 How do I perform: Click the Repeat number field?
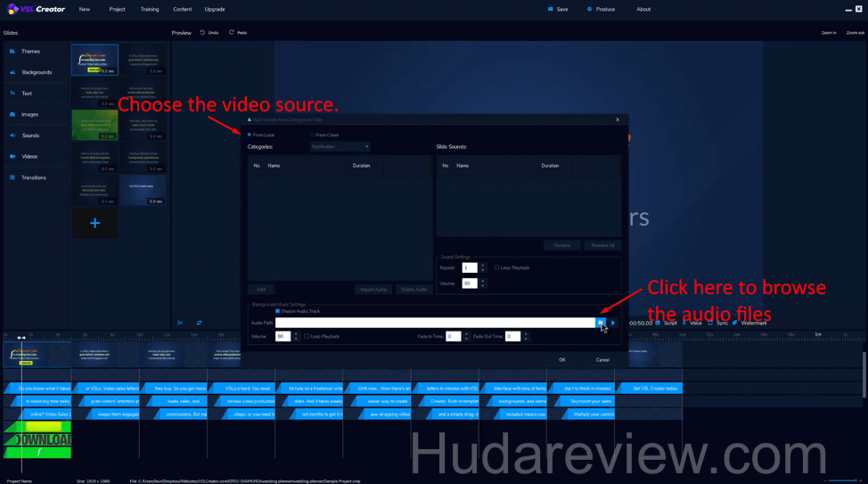click(x=470, y=268)
